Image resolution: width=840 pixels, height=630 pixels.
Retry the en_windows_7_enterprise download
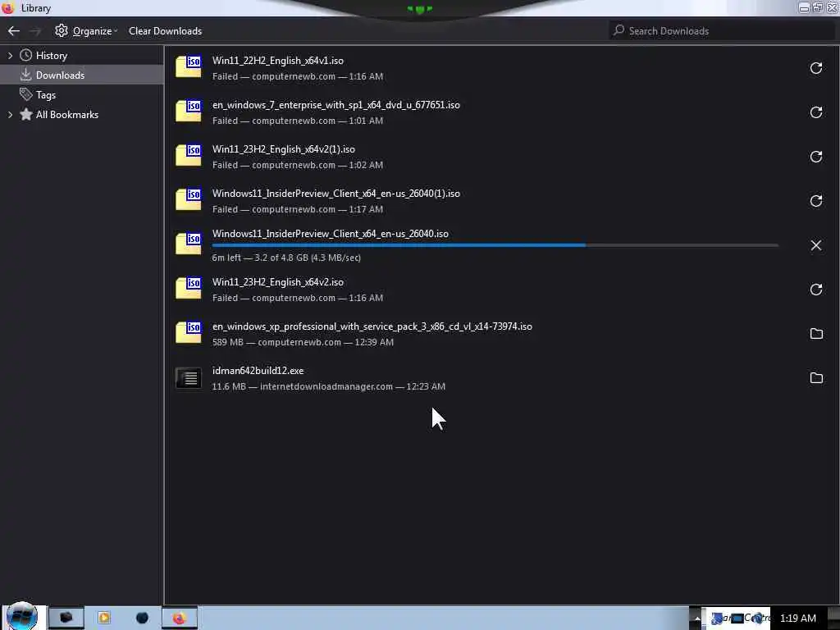click(x=815, y=112)
